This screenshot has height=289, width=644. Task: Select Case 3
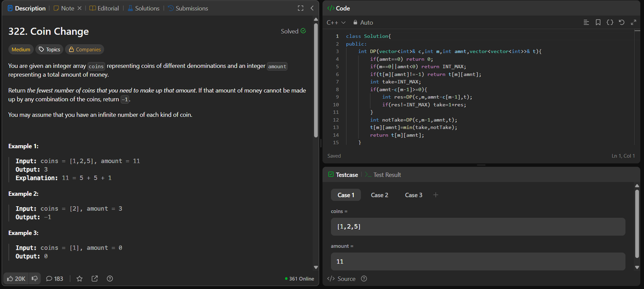click(x=414, y=195)
